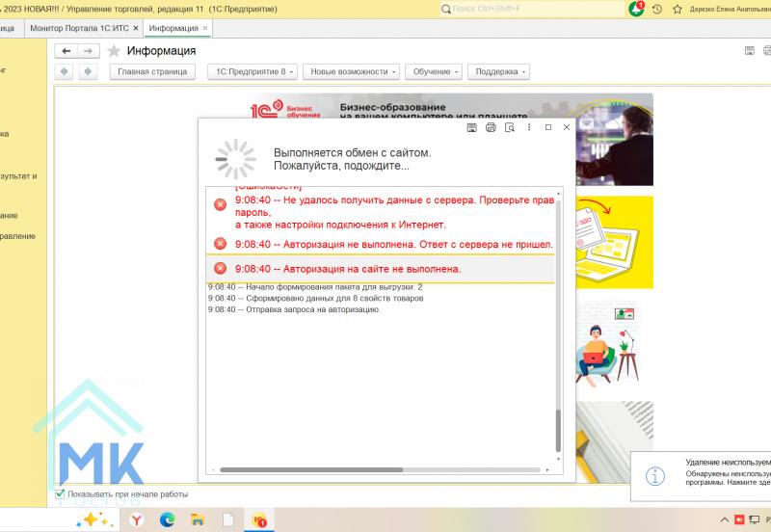Open File Explorer from taskbar
771x532 pixels.
click(x=198, y=519)
